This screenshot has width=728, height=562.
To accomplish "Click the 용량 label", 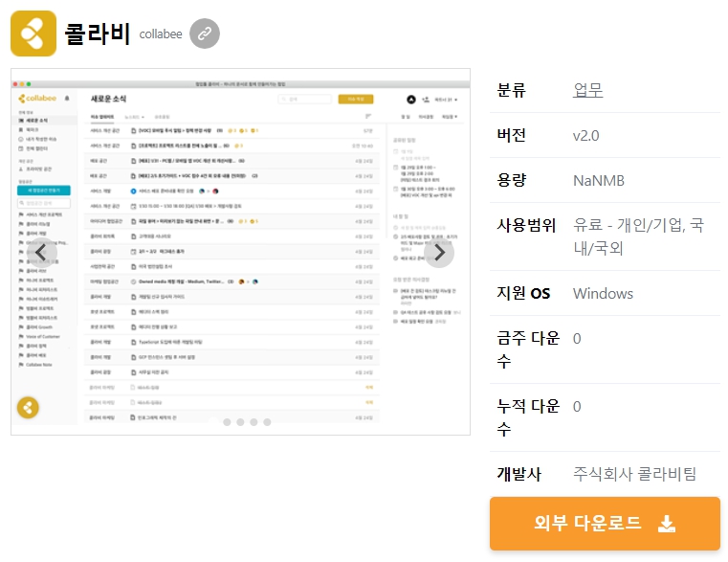I will (x=511, y=180).
